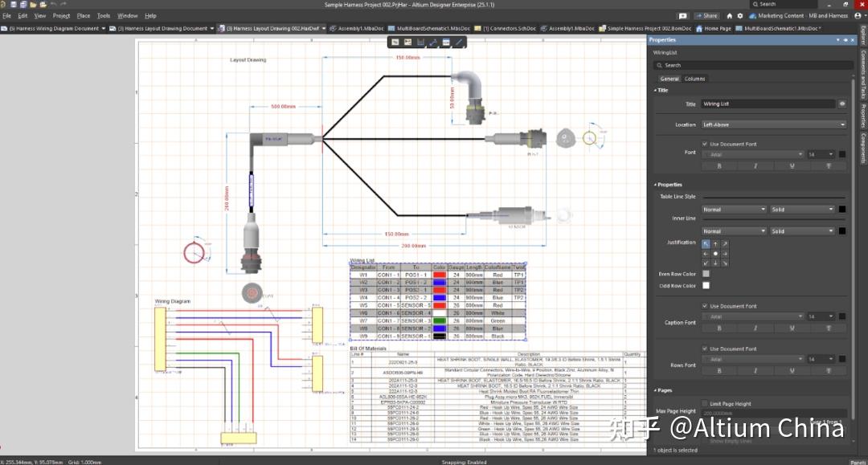Set justification to bottom-right arrow
The height and width of the screenshot is (465, 868).
pos(725,263)
